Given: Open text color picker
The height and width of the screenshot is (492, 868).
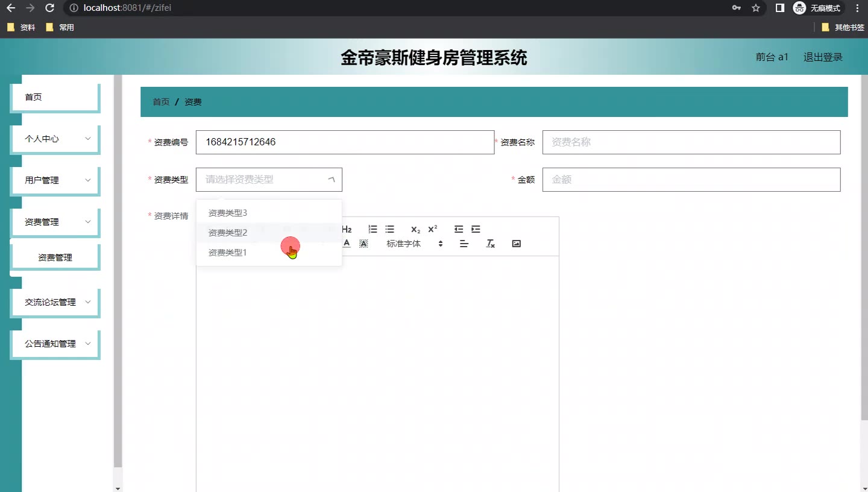Looking at the screenshot, I should click(x=347, y=244).
